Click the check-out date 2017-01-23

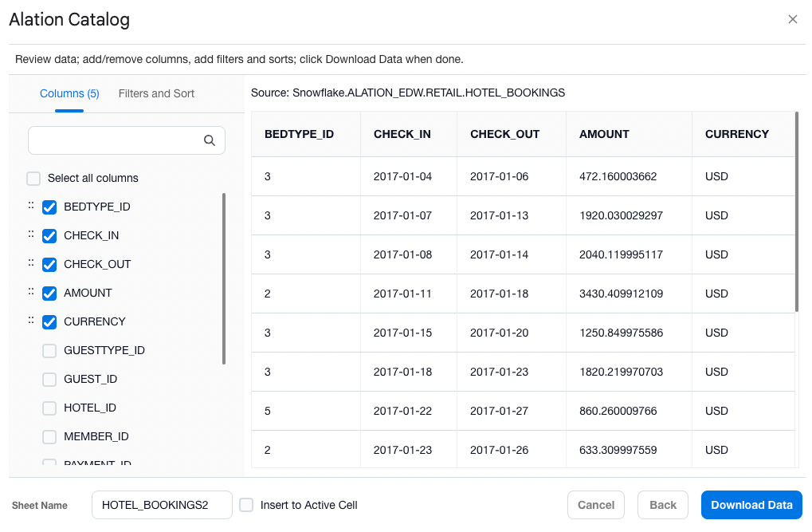[499, 372]
